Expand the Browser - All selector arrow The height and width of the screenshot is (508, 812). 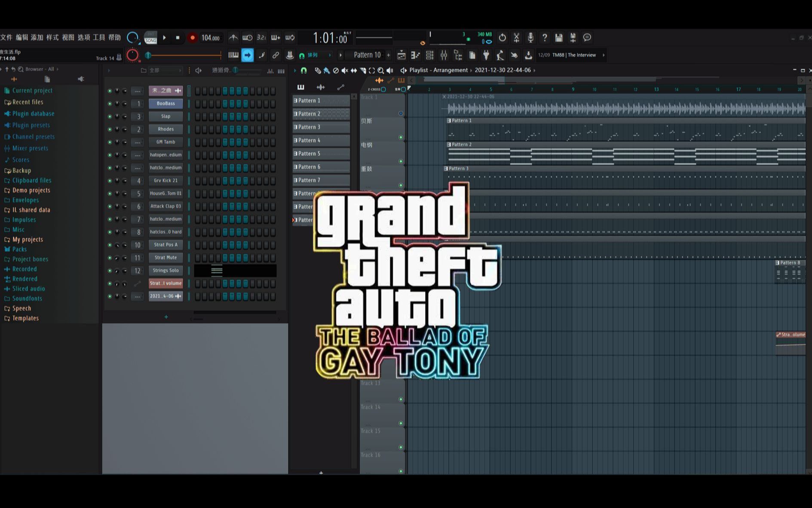tap(57, 69)
